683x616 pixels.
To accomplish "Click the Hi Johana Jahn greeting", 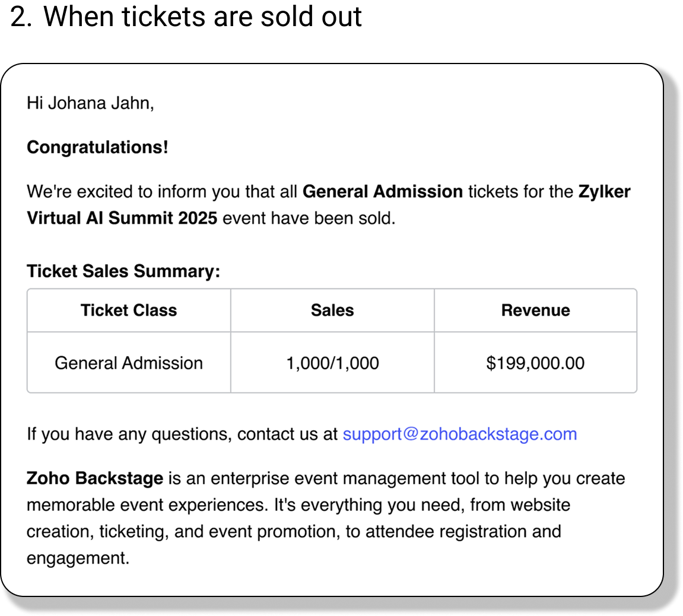I will [x=90, y=103].
